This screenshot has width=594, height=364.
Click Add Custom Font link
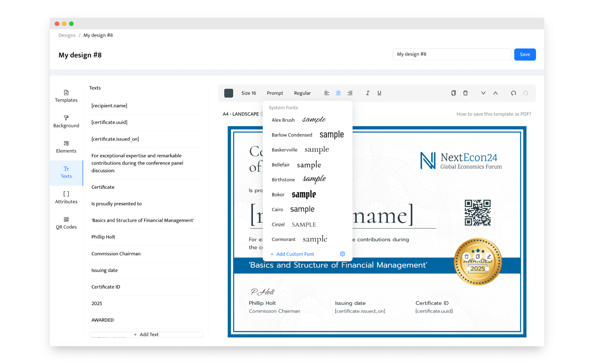click(x=292, y=254)
